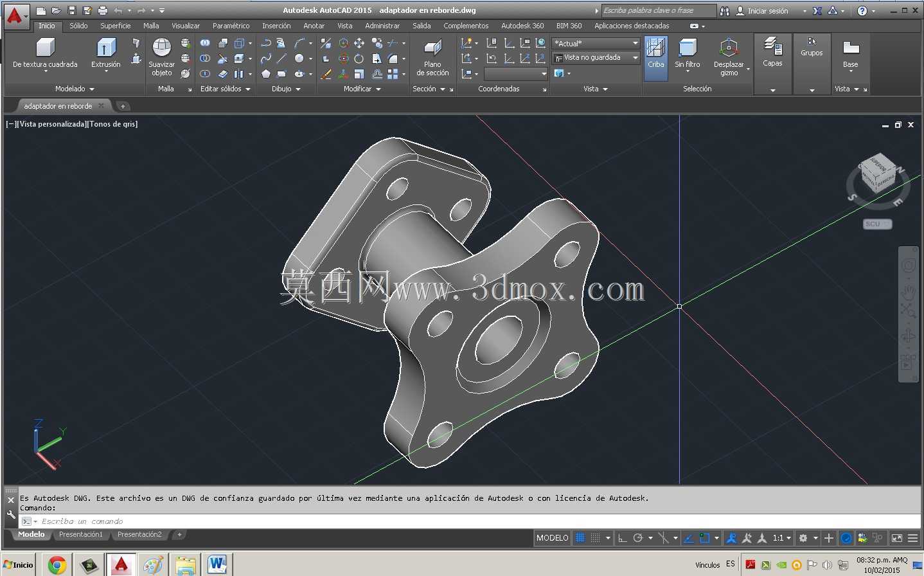The width and height of the screenshot is (924, 576).
Task: Click the Sin filtro selection filter
Action: 688,54
